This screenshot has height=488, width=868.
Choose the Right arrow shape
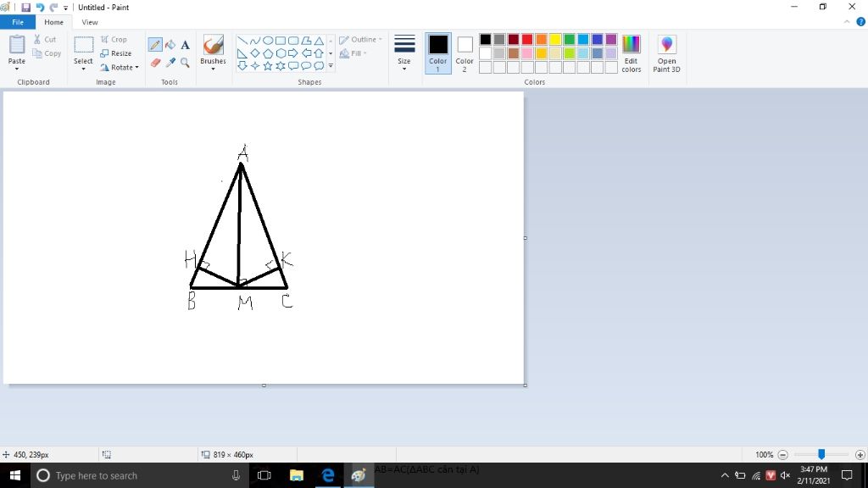click(292, 53)
